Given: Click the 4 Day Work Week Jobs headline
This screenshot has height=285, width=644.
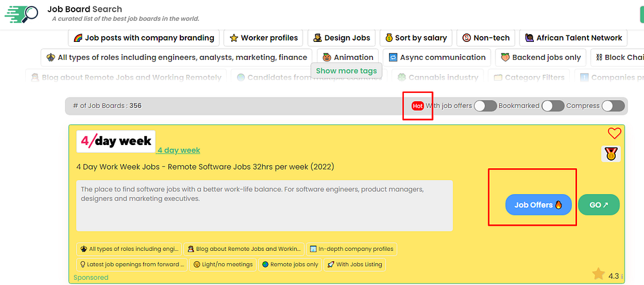Looking at the screenshot, I should [x=205, y=167].
